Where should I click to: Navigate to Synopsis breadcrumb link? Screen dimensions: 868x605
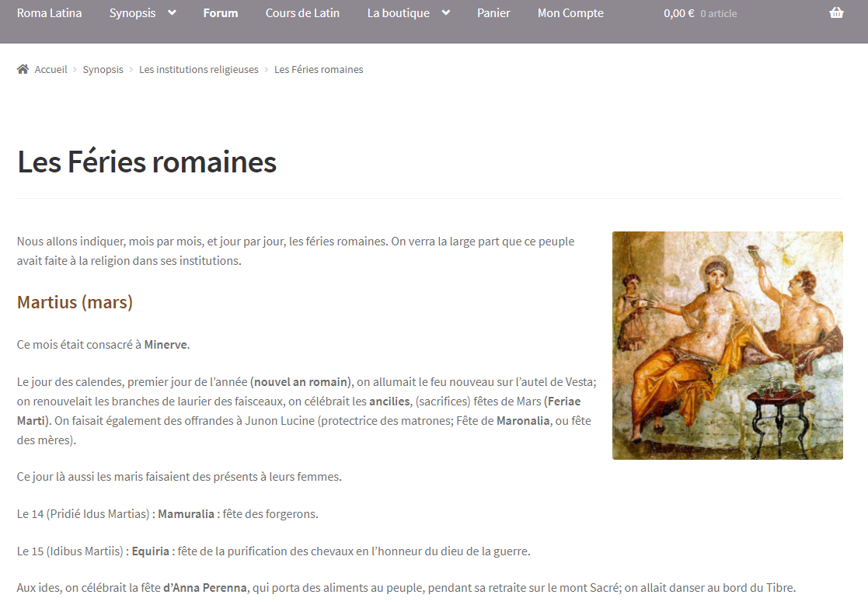pos(103,70)
